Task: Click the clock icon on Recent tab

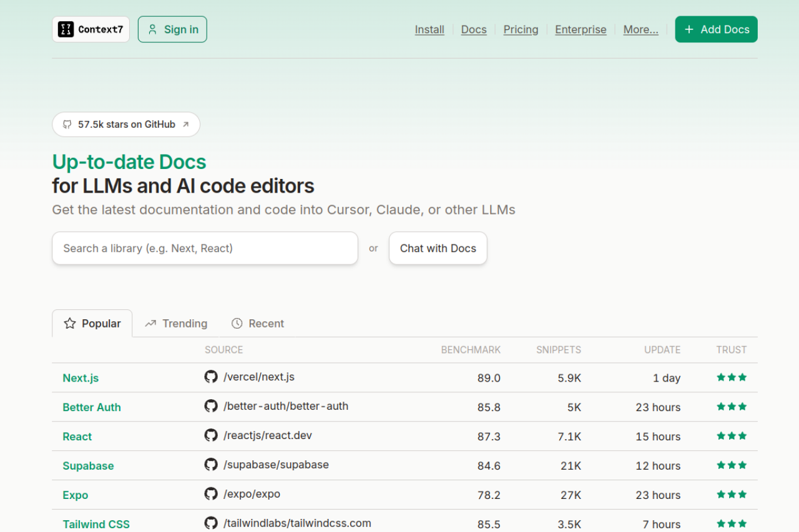Action: click(237, 323)
